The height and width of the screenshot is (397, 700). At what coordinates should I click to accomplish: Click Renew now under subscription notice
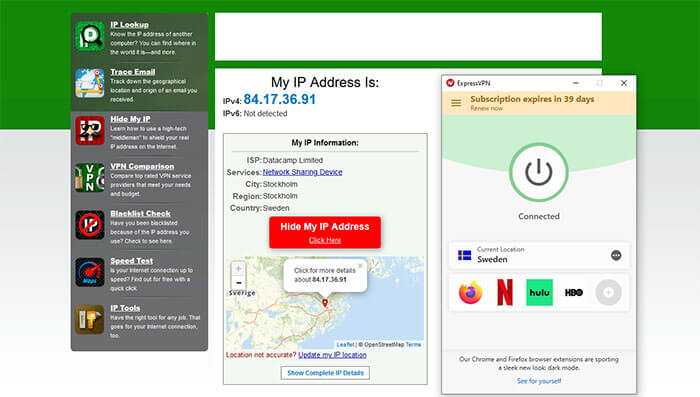coord(486,109)
